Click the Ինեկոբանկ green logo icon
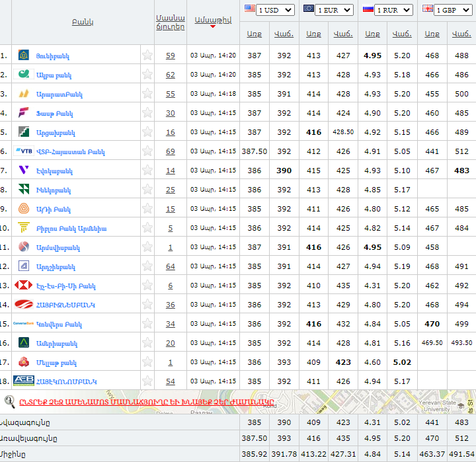The width and height of the screenshot is (476, 462). point(24,189)
